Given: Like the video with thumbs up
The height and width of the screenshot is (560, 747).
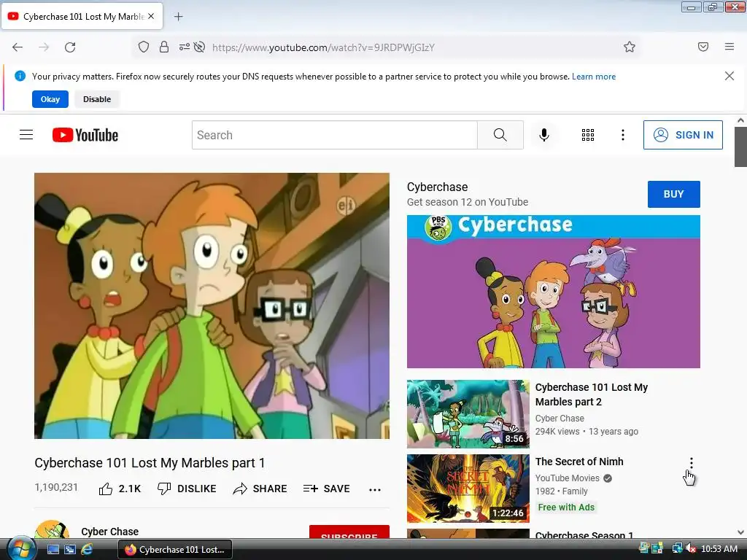Looking at the screenshot, I should point(120,489).
